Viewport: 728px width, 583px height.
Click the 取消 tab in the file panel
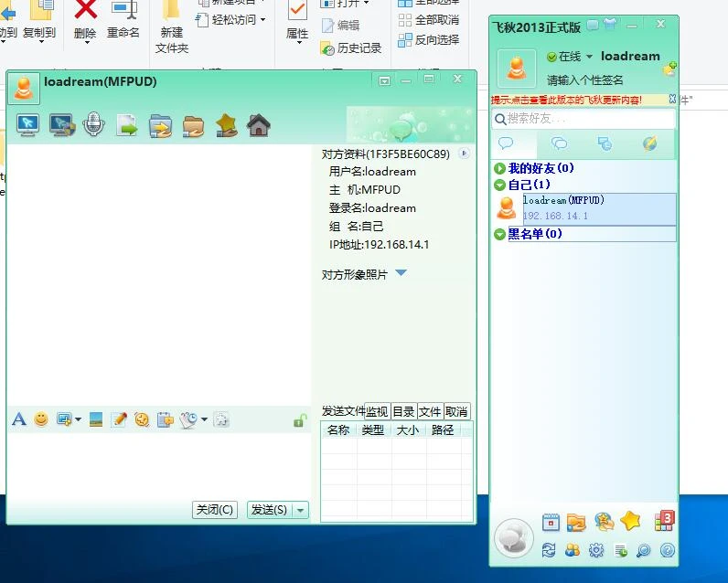pyautogui.click(x=457, y=411)
